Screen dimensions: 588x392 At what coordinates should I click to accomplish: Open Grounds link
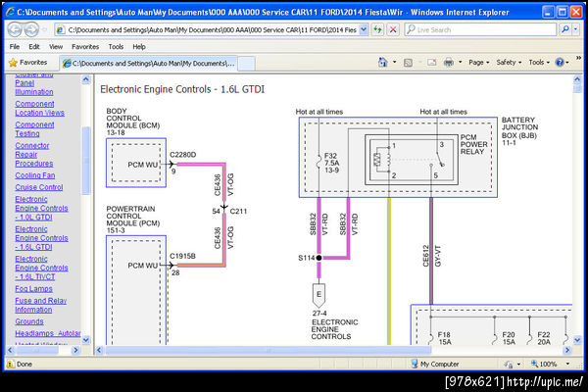29,321
